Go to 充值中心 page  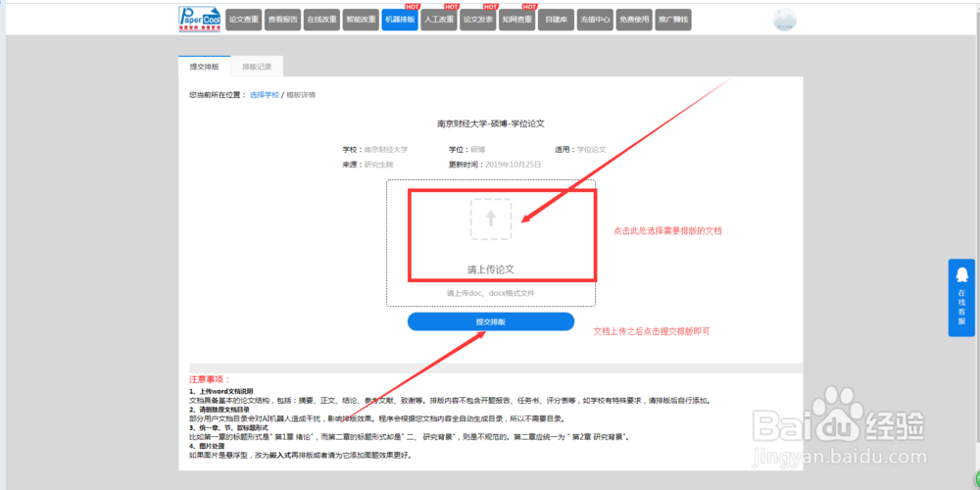[595, 20]
